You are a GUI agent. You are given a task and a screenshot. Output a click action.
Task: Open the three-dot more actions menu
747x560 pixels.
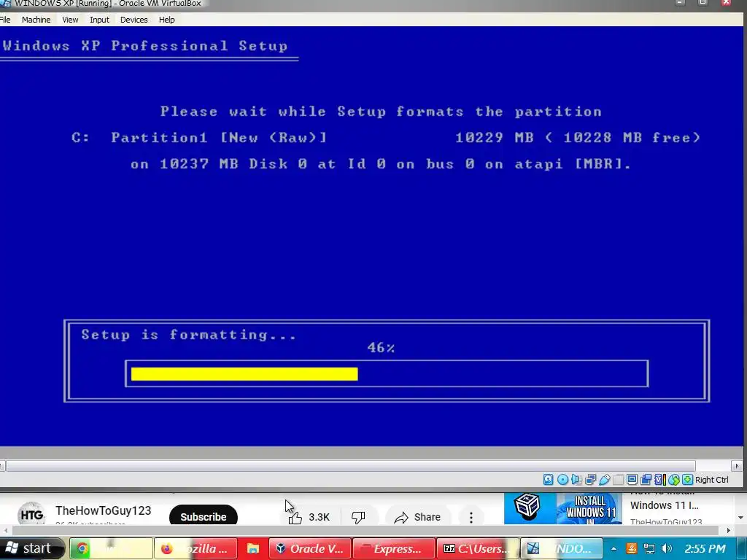[x=471, y=517]
